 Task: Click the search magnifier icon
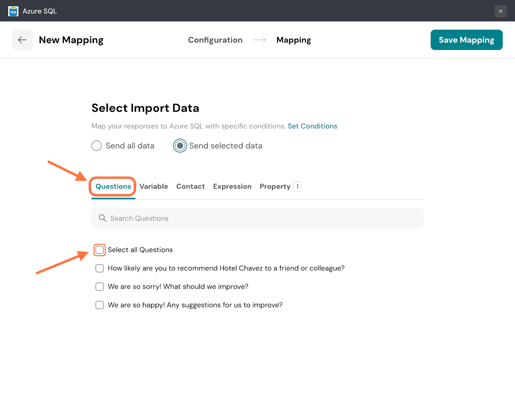[102, 218]
